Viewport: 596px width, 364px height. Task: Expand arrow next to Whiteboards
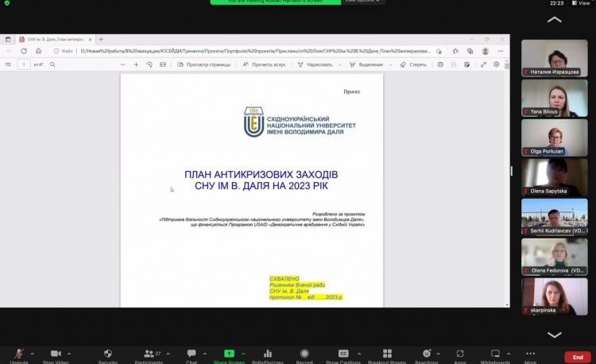(509, 354)
